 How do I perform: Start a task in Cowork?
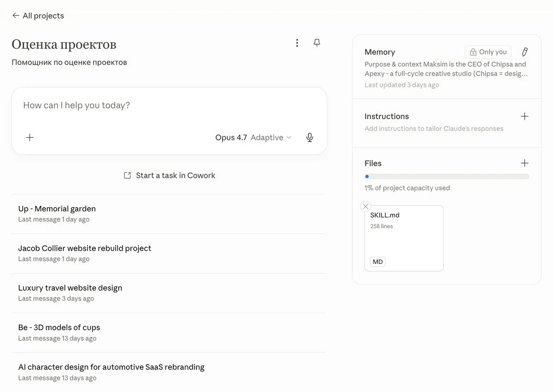click(170, 176)
